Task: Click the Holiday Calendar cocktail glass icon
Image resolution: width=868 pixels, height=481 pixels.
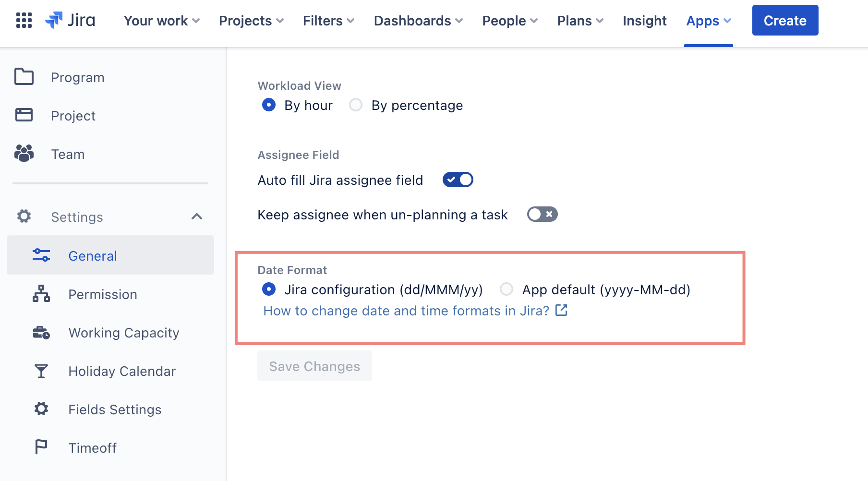Action: pyautogui.click(x=41, y=371)
